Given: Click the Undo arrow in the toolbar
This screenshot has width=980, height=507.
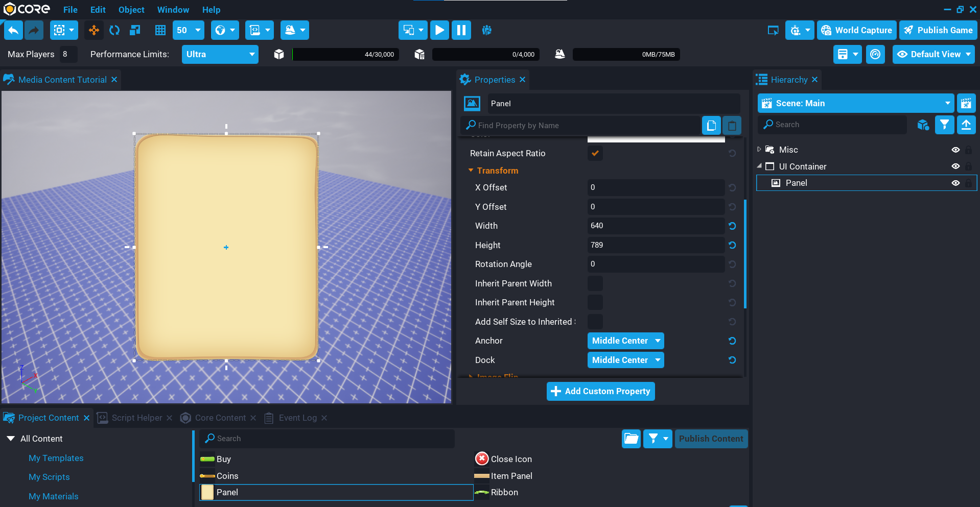Looking at the screenshot, I should 14,30.
